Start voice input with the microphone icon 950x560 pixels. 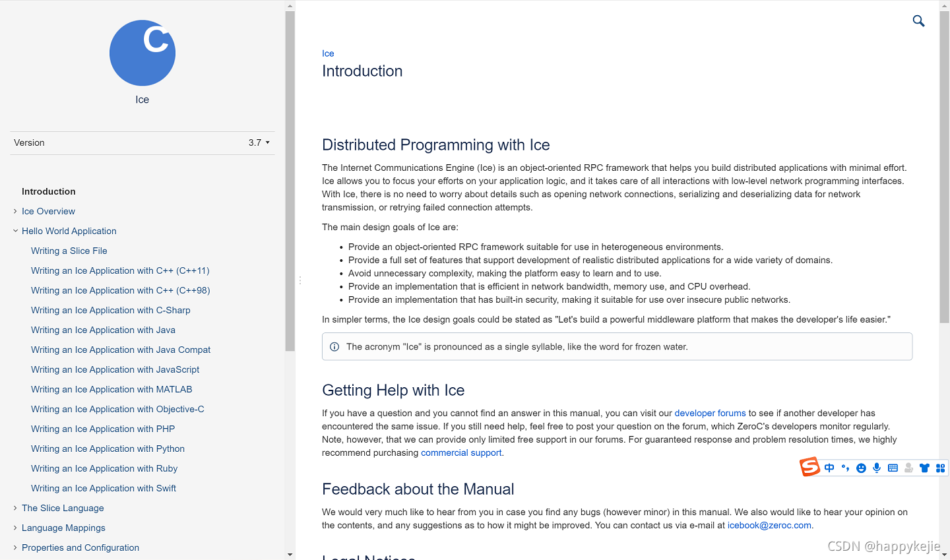pos(877,468)
